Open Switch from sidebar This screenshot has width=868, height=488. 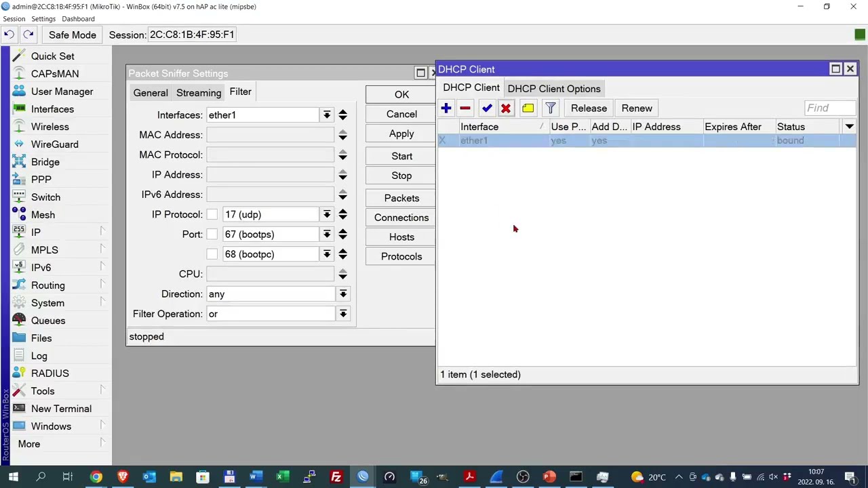pos(45,197)
